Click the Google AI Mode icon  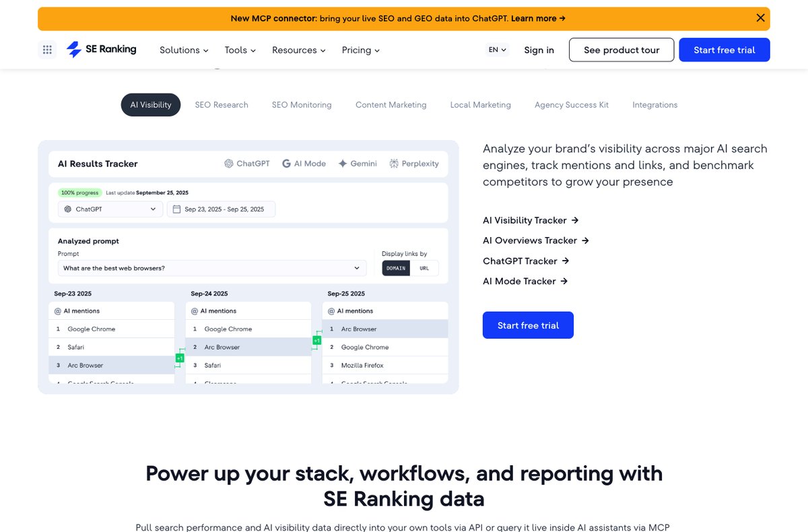tap(286, 164)
